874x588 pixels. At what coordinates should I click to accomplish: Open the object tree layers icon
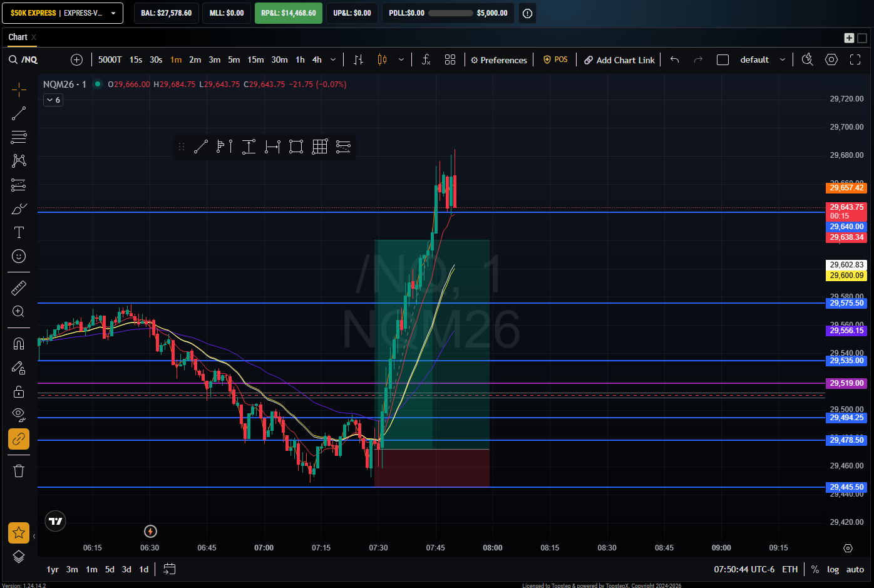[19, 557]
